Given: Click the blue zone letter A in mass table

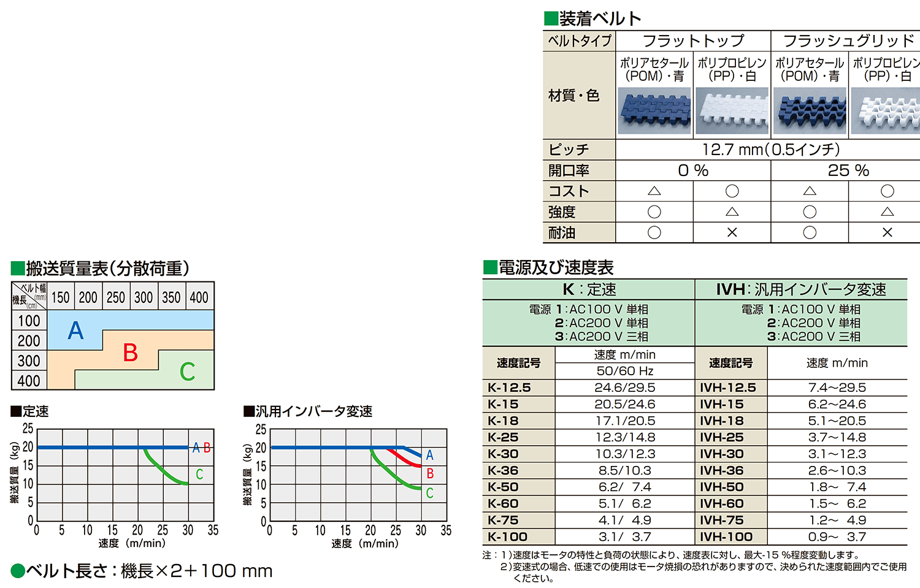Looking at the screenshot, I should (75, 330).
